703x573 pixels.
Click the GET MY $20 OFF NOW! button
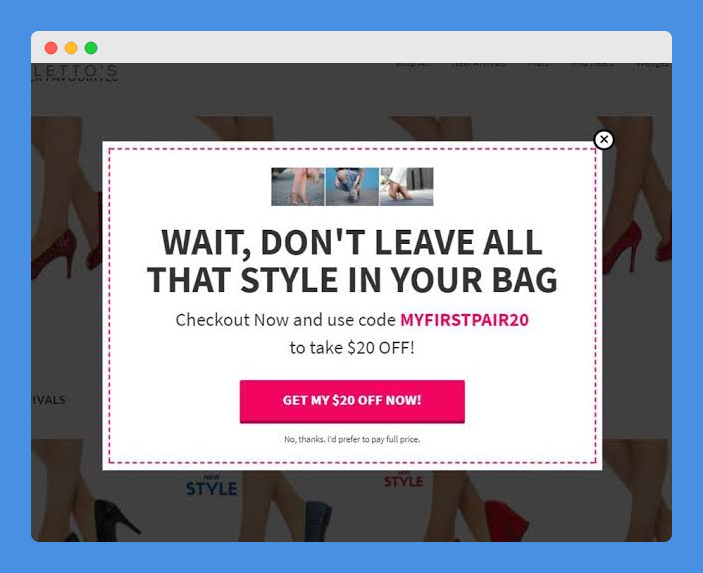pos(352,401)
